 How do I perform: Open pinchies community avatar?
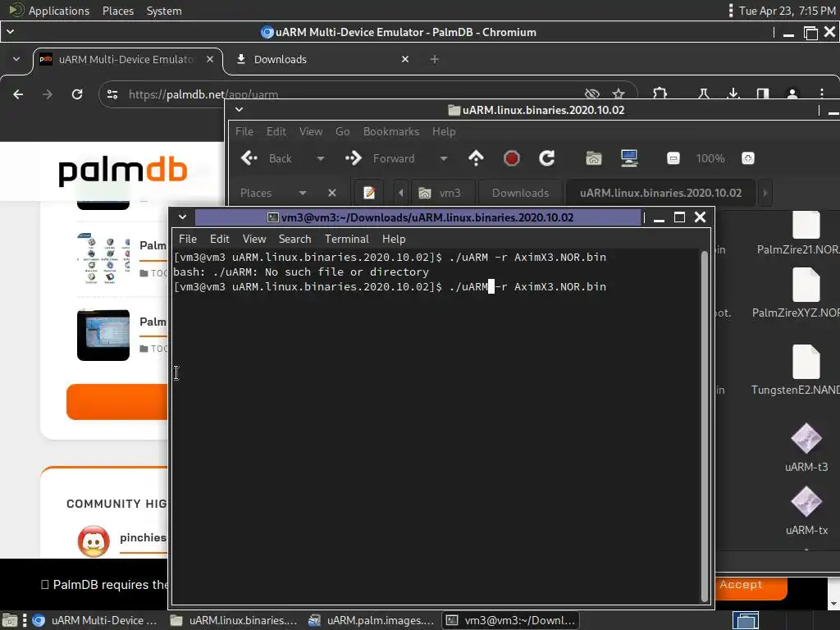tap(94, 541)
